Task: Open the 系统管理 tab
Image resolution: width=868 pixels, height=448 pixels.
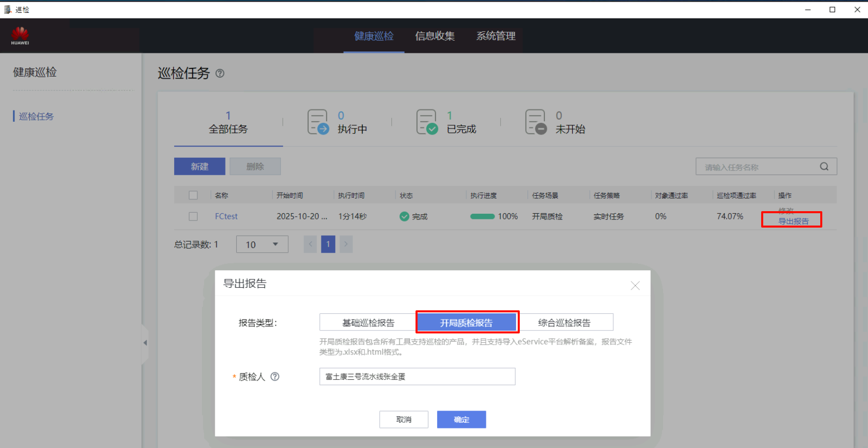Action: click(496, 36)
